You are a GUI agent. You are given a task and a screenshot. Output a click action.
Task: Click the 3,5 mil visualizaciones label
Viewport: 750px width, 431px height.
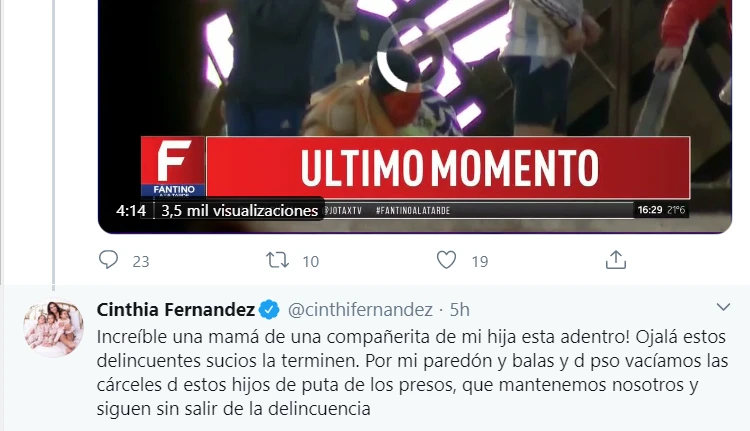pos(239,210)
